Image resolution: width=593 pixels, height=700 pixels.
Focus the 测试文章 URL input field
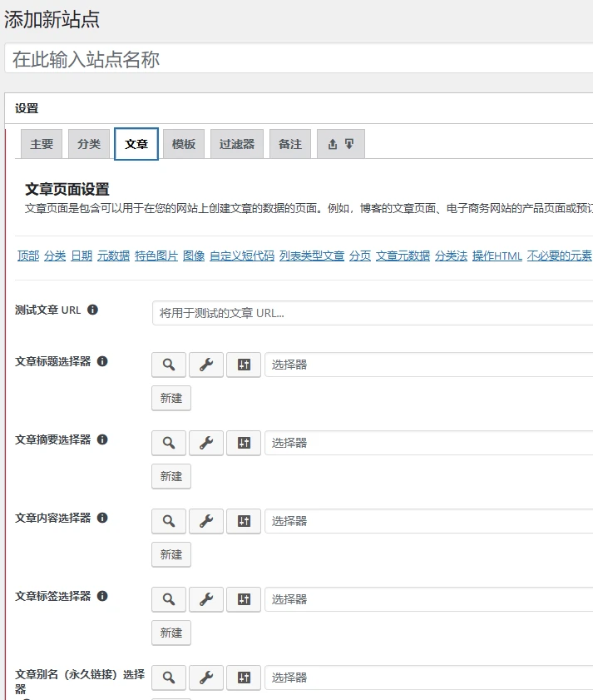tap(373, 313)
